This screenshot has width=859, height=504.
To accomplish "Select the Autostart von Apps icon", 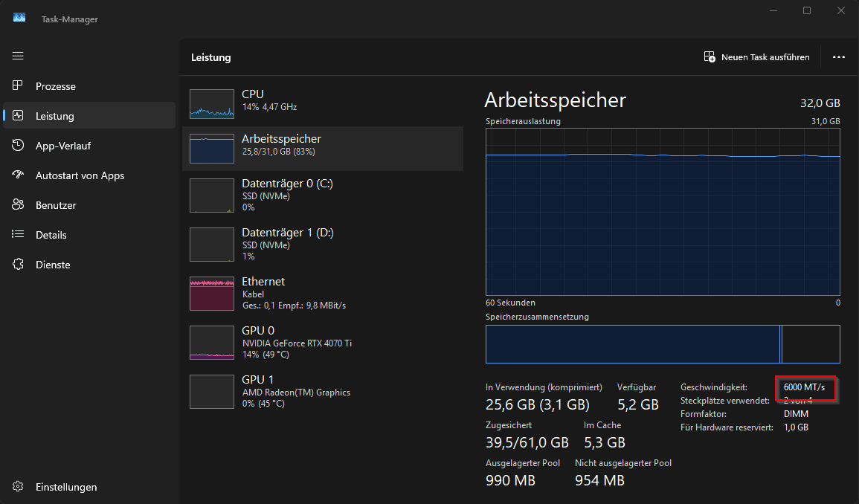I will (19, 175).
